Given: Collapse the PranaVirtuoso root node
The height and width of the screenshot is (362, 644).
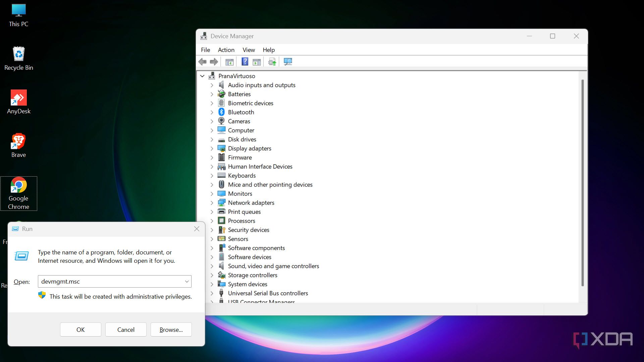Looking at the screenshot, I should pyautogui.click(x=202, y=76).
